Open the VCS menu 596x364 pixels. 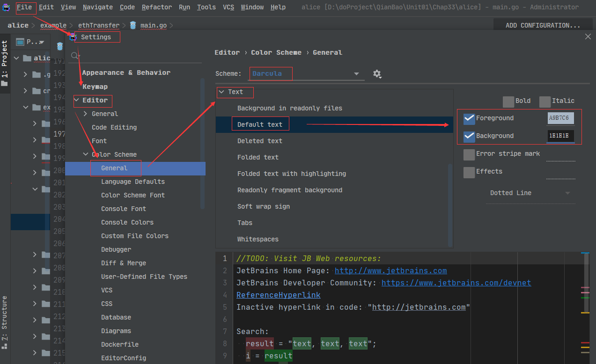228,7
